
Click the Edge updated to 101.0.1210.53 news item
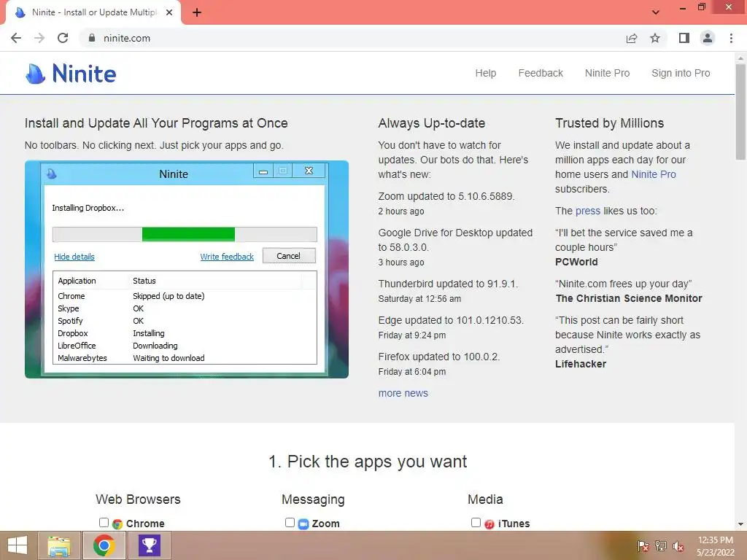(451, 320)
